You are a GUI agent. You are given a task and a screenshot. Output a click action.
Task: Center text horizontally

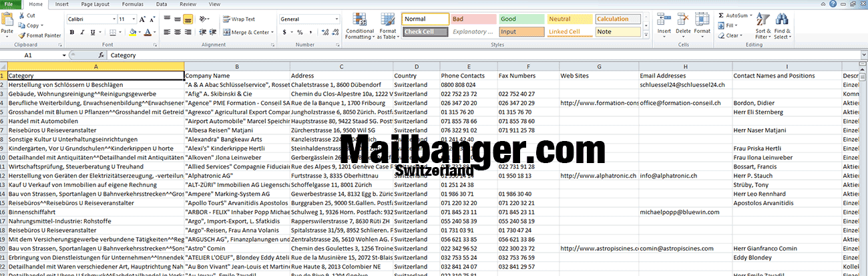click(178, 32)
